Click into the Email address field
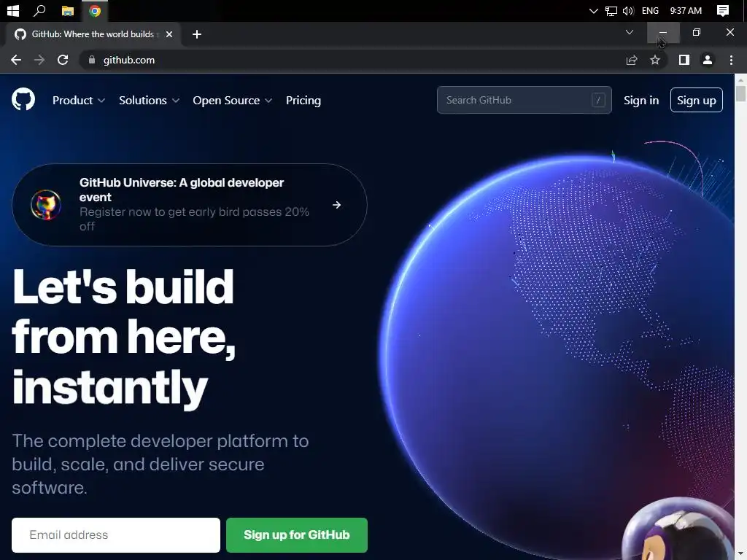 (x=116, y=534)
